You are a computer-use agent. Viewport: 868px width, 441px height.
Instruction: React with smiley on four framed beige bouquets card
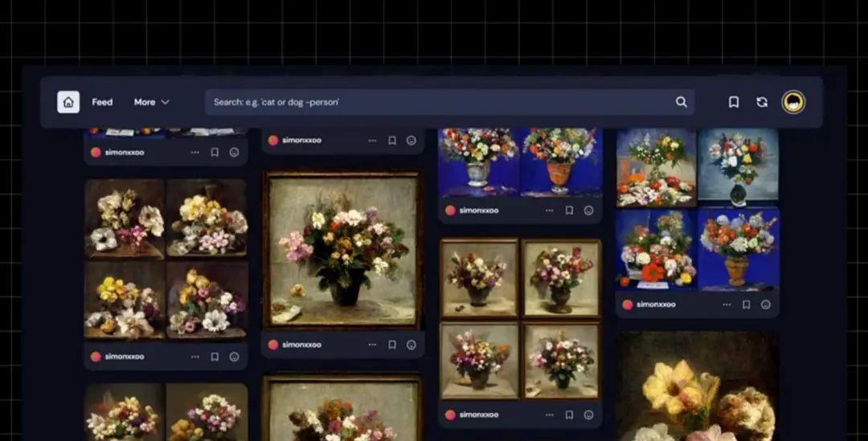coord(588,414)
